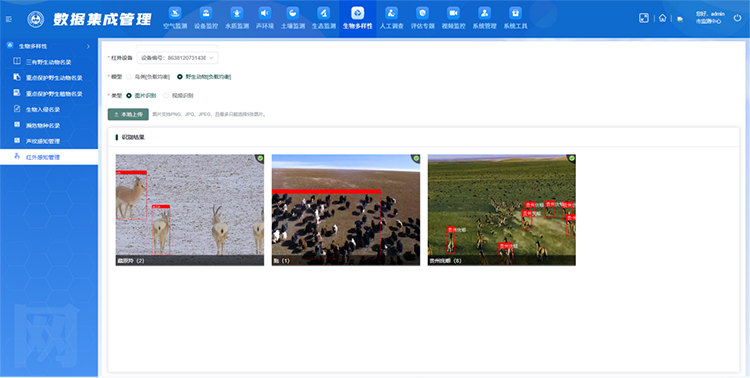Viewport: 750px width, 378px height.
Task: Collapse the sidebar with the hamburger icon
Action: 9,19
